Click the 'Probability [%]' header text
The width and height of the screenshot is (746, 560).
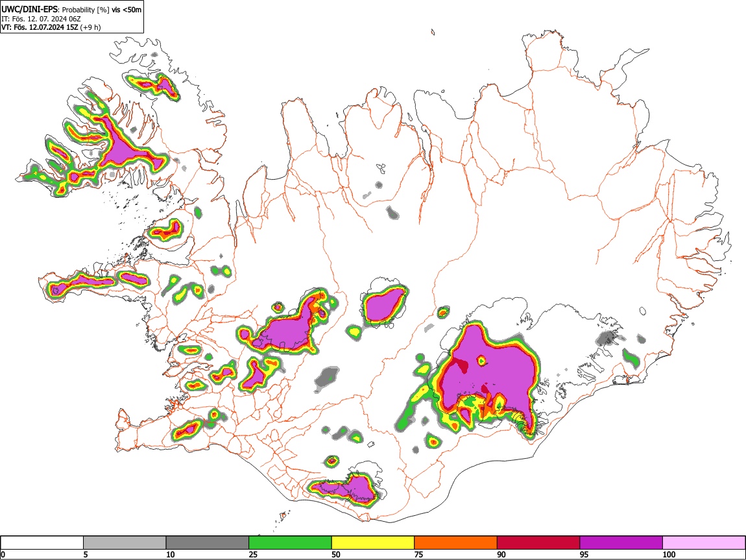(x=86, y=10)
